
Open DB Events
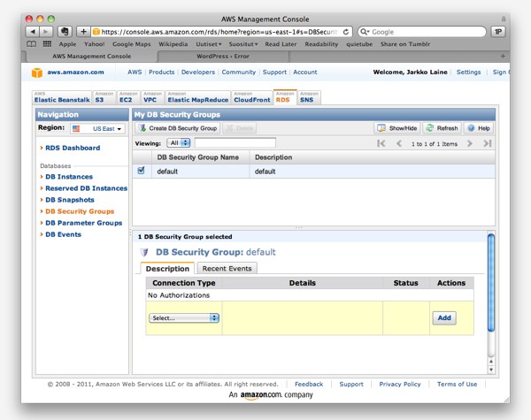coord(64,234)
